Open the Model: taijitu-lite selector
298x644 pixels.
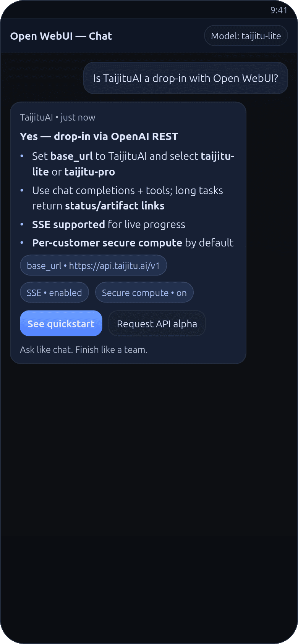coord(246,36)
